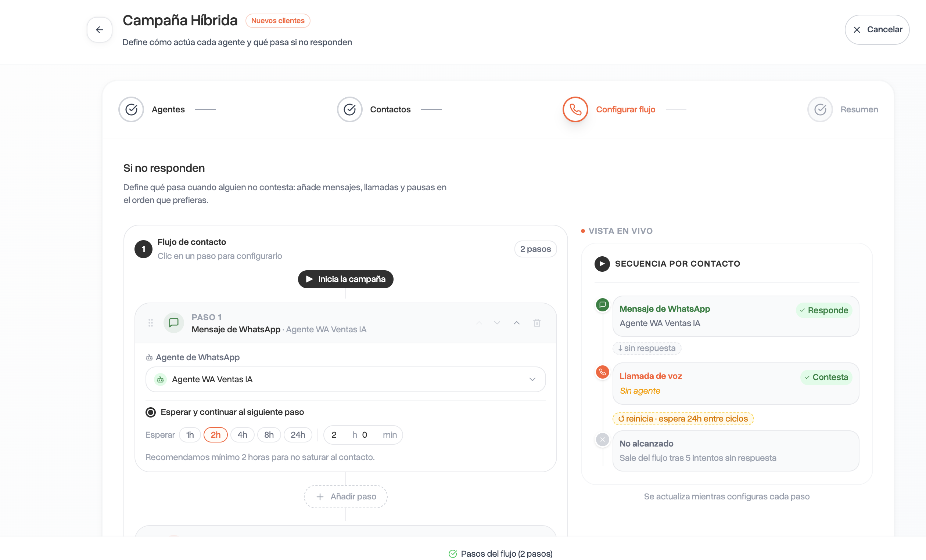
Task: Click the Contactos check circle icon
Action: tap(349, 110)
